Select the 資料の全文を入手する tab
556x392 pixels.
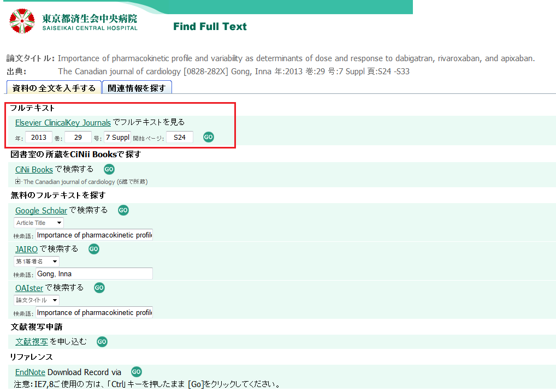pos(54,88)
